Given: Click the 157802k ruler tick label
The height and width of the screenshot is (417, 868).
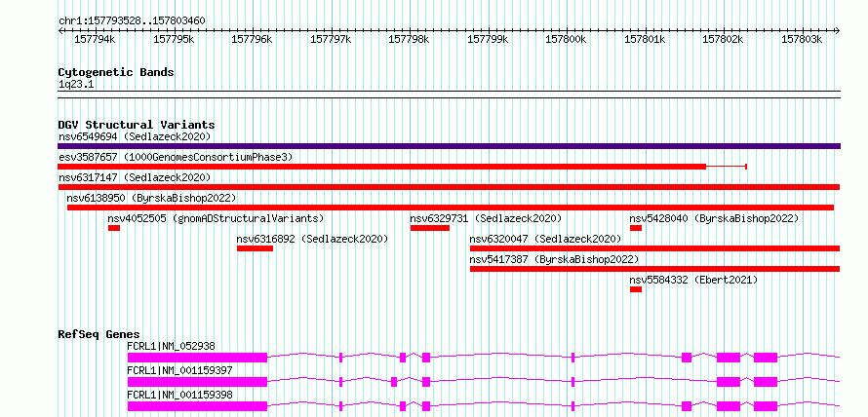Looking at the screenshot, I should click(x=724, y=39).
